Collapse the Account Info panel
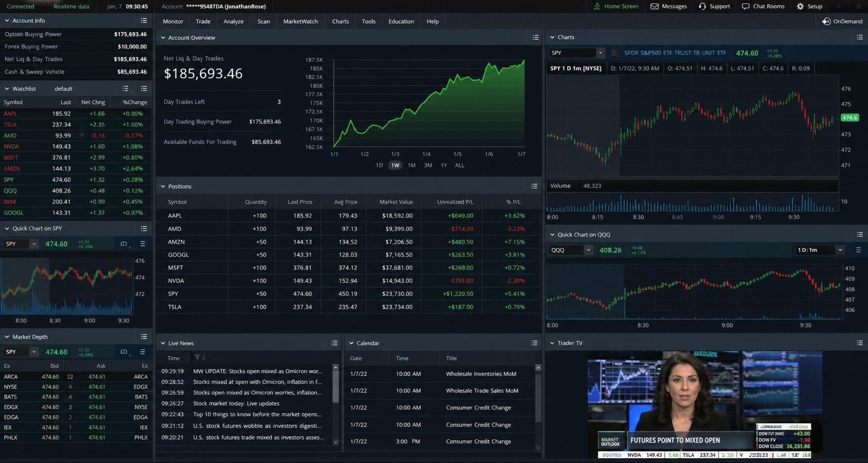Image resolution: width=868 pixels, height=463 pixels. click(7, 21)
